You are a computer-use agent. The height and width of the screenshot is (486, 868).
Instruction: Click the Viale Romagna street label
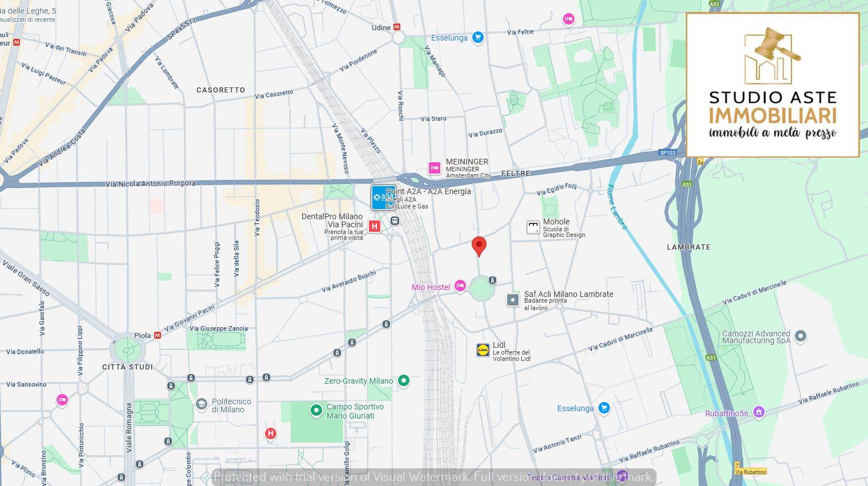click(x=129, y=428)
